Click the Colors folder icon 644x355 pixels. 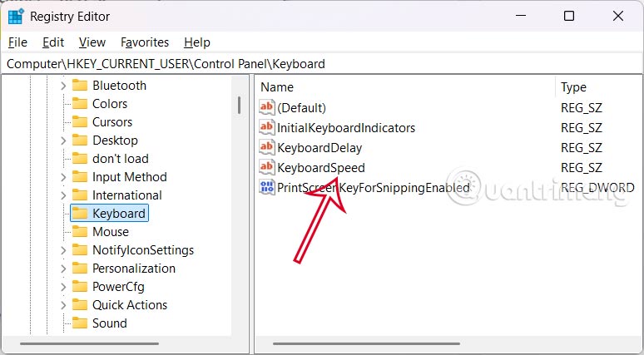click(80, 104)
